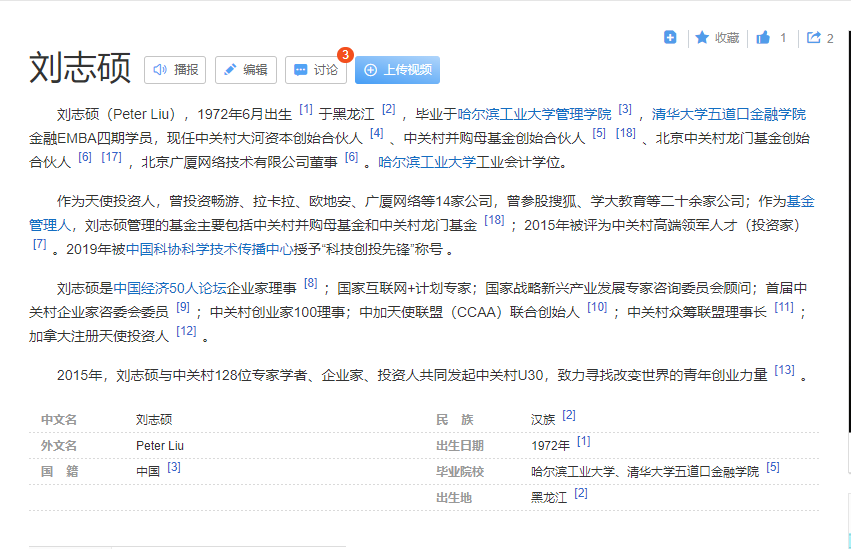The image size is (851, 549).
Task: Open the 哈尔滨工业大学管理学院 link
Action: coord(535,114)
